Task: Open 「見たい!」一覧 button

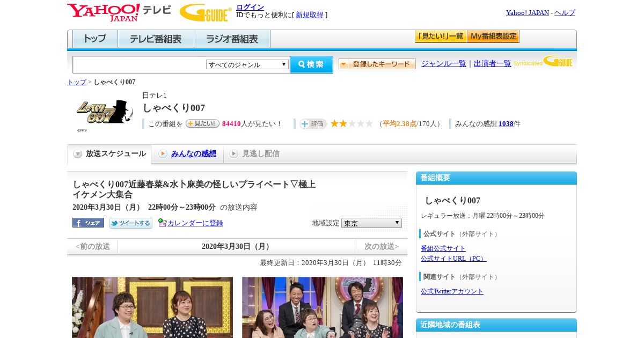Action: [x=441, y=36]
